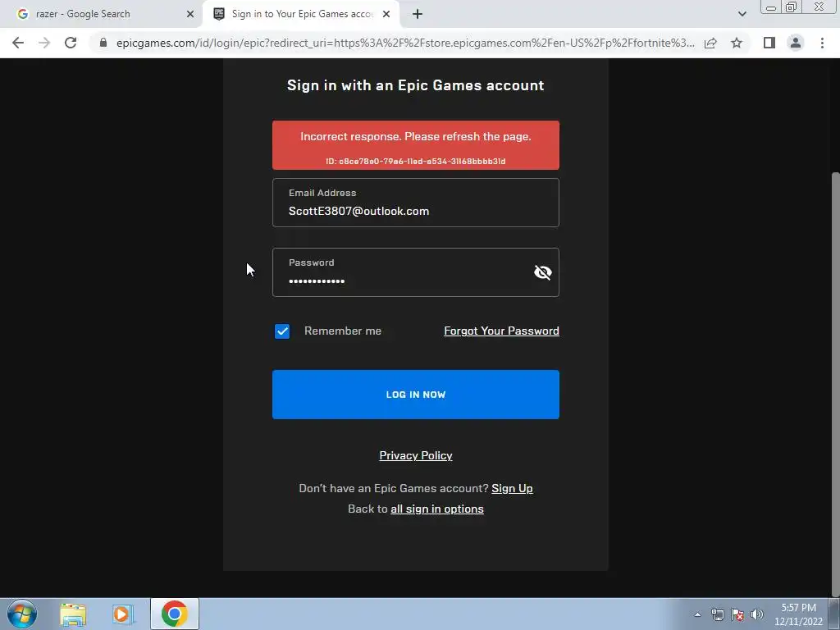This screenshot has width=840, height=630.
Task: Expand the tab search dropdown arrow
Action: coord(742,14)
